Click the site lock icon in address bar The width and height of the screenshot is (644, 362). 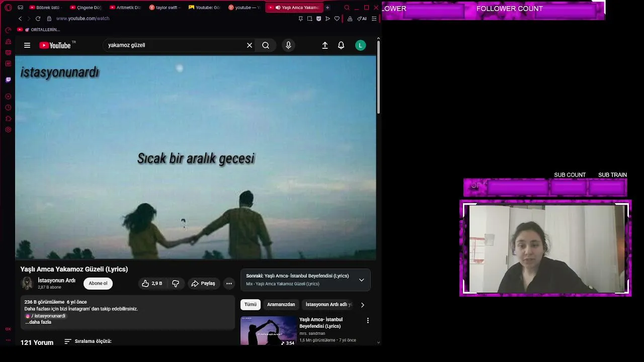point(49,19)
